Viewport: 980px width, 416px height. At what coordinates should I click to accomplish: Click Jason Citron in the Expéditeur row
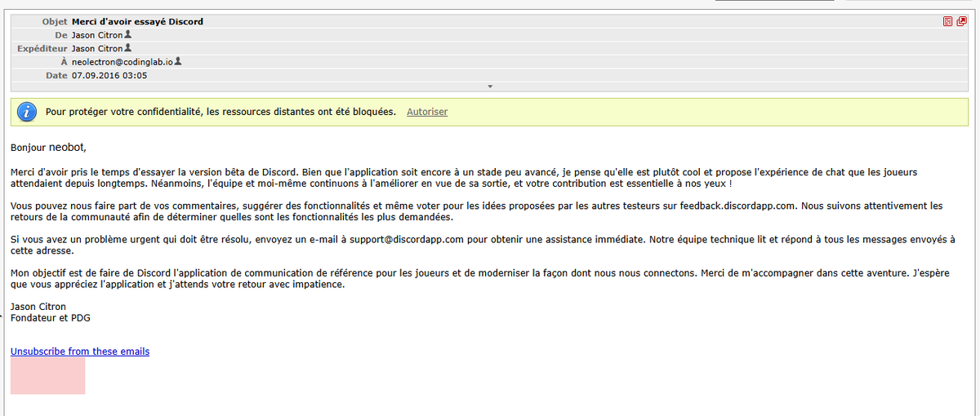(x=97, y=48)
